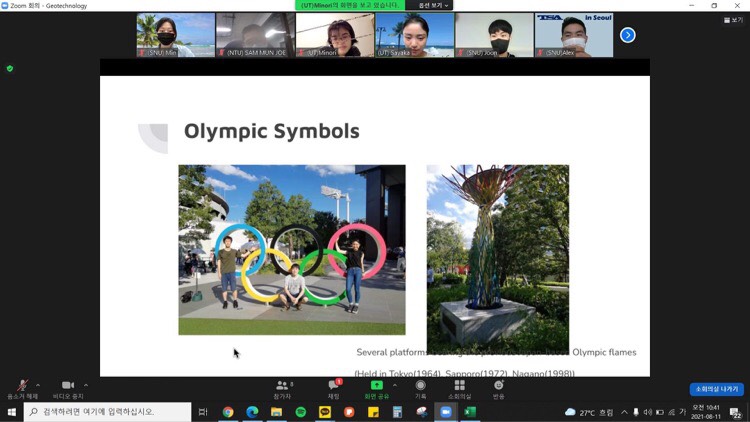Open the Windows Start menu
This screenshot has height=422, width=750.
(x=11, y=411)
